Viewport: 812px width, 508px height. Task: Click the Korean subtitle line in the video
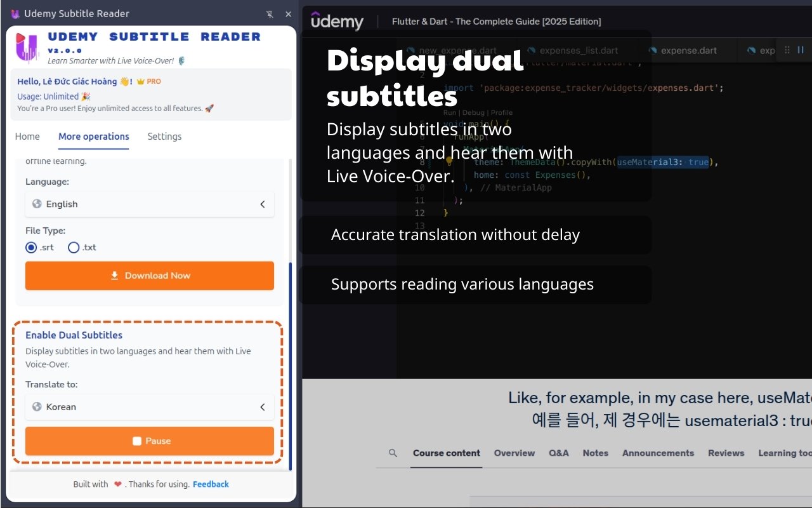click(x=672, y=420)
